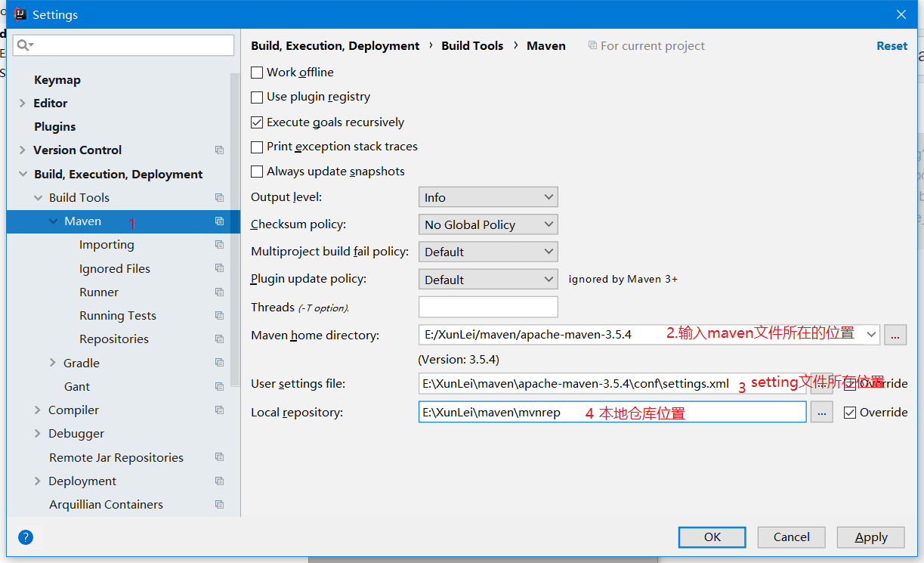Select Remote Jar Repositories item
Viewport: 924px width, 563px height.
click(x=116, y=457)
